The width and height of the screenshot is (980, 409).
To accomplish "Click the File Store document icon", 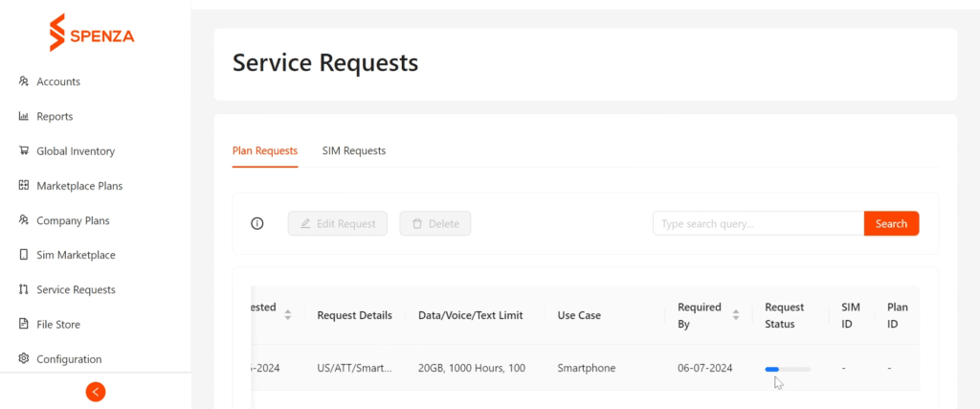I will point(24,325).
